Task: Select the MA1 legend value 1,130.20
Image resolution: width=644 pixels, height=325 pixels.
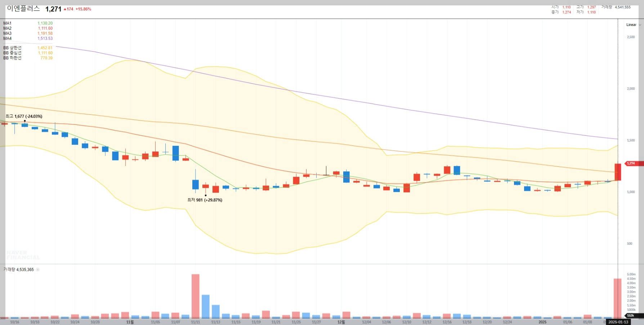Action: (x=45, y=23)
